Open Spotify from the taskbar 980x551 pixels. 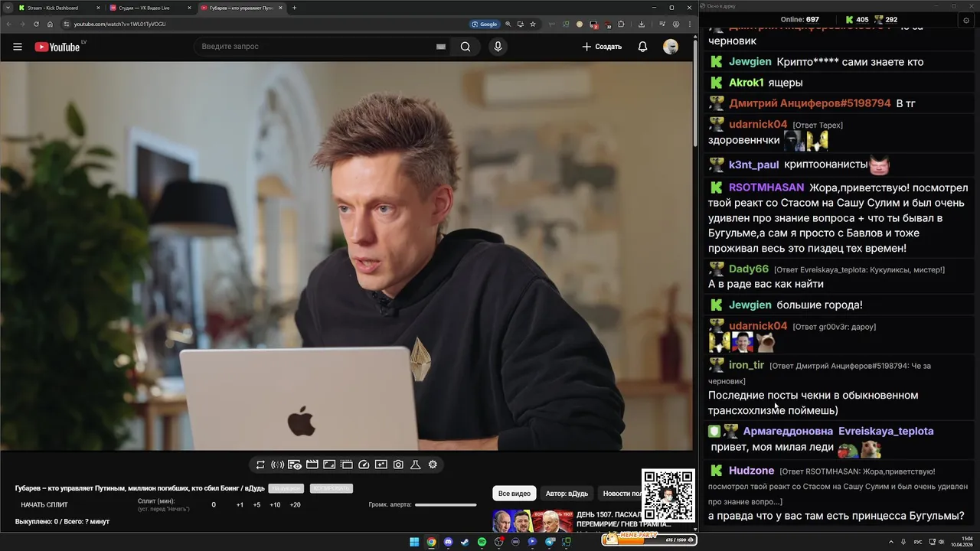click(x=482, y=542)
